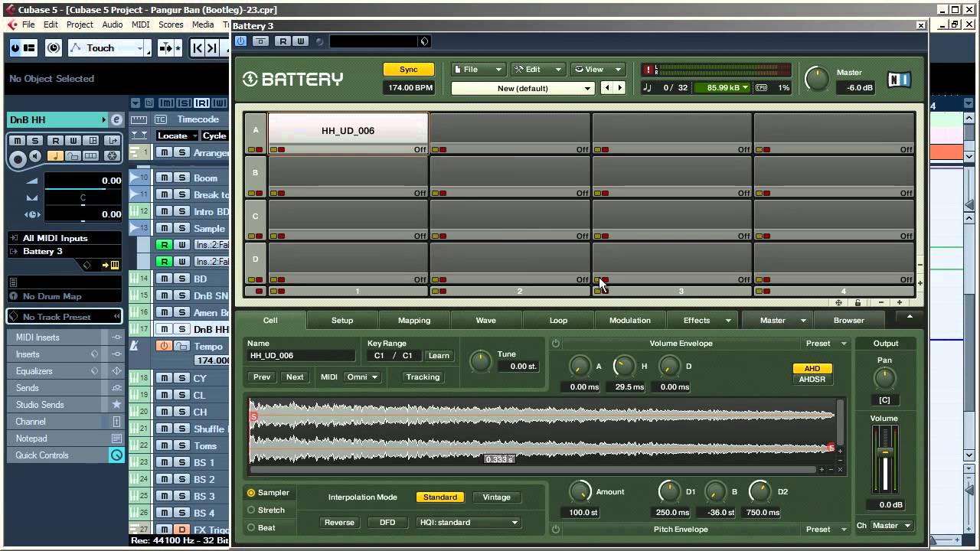The height and width of the screenshot is (551, 980).
Task: Open the Ch Master output dropdown
Action: (x=892, y=526)
